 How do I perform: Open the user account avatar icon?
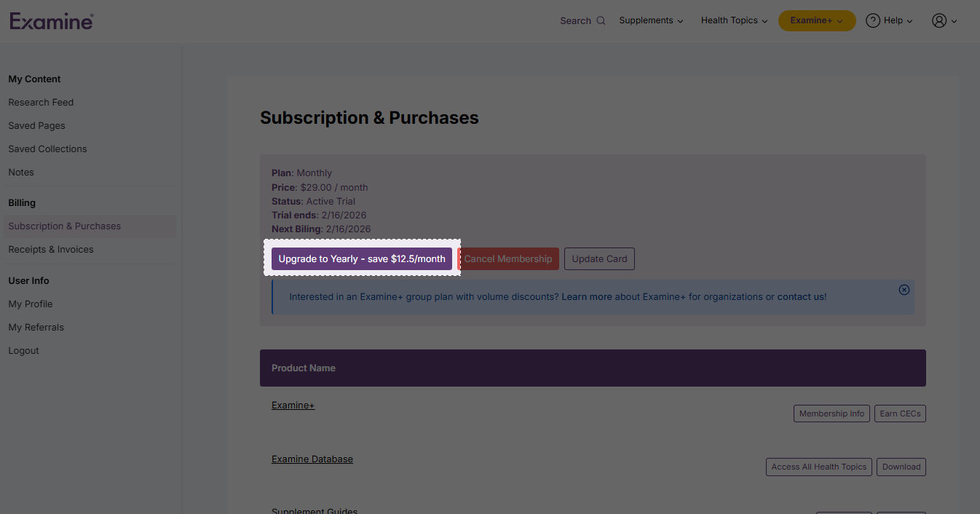click(939, 20)
